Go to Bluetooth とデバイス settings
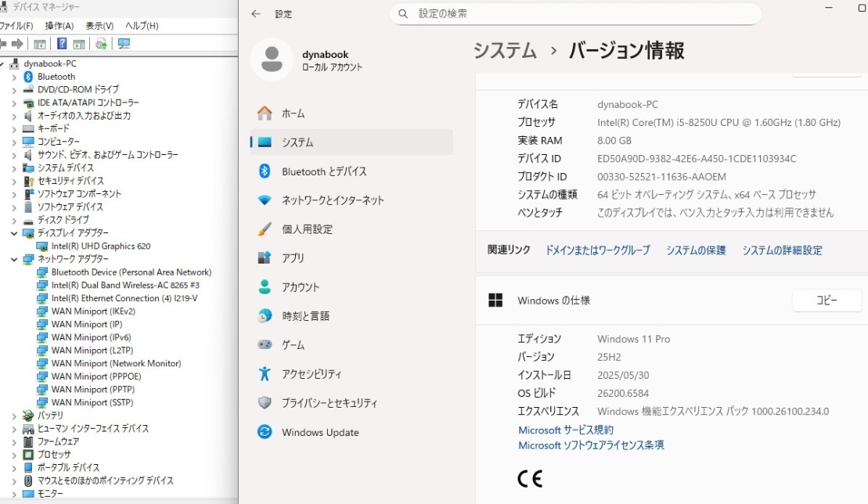 click(x=324, y=171)
